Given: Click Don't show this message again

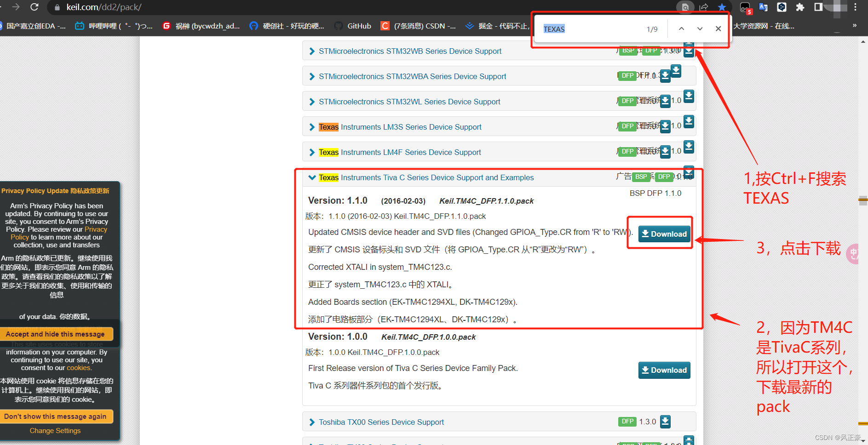Looking at the screenshot, I should [56, 416].
